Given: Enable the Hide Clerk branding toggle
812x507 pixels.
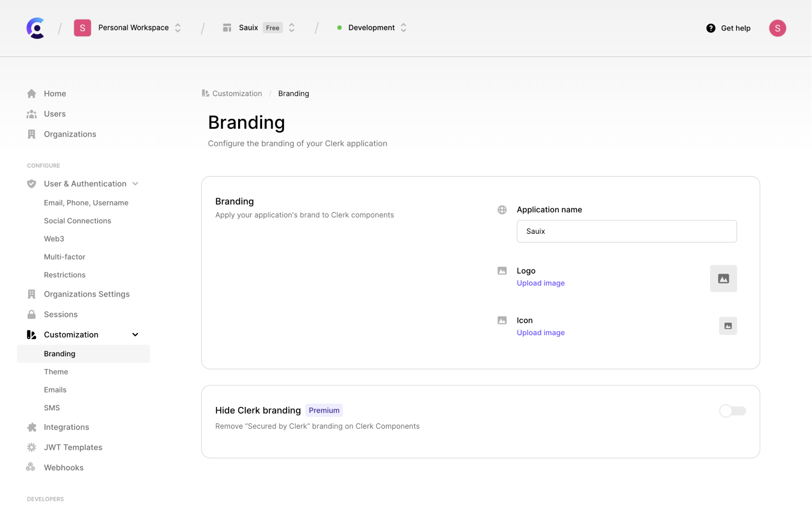Looking at the screenshot, I should point(732,411).
